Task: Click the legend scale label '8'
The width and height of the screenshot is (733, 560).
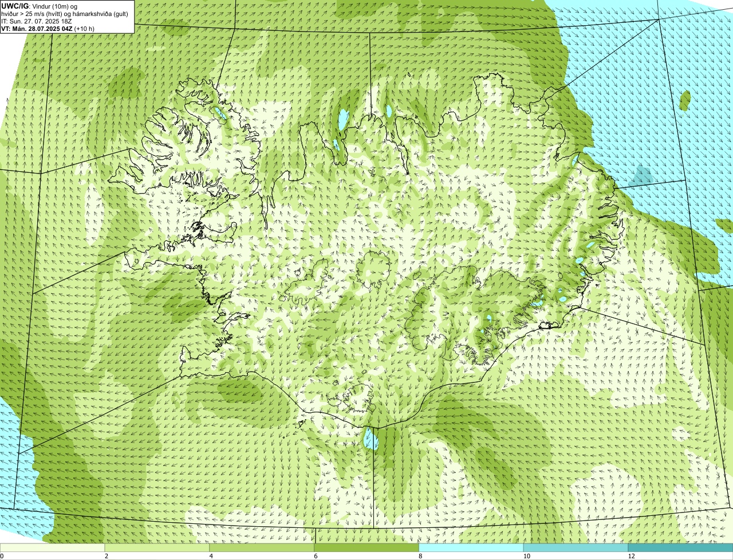Action: [x=421, y=556]
